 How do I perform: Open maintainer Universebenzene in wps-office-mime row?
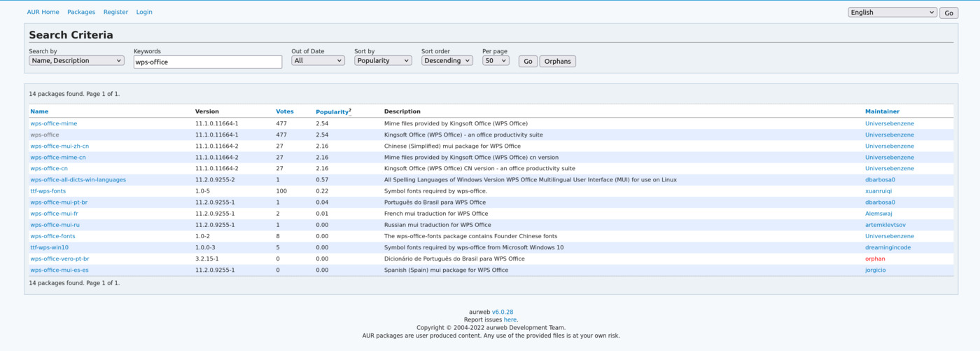pyautogui.click(x=889, y=123)
